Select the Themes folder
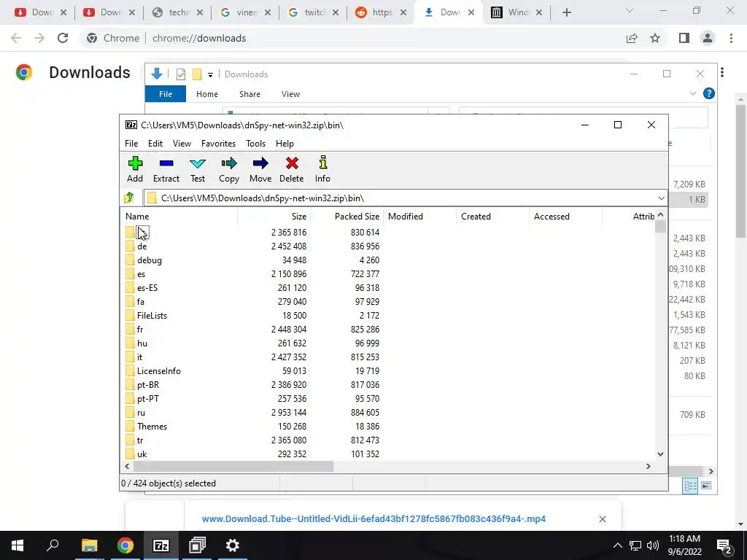Screen dimensions: 747x560 (x=152, y=426)
